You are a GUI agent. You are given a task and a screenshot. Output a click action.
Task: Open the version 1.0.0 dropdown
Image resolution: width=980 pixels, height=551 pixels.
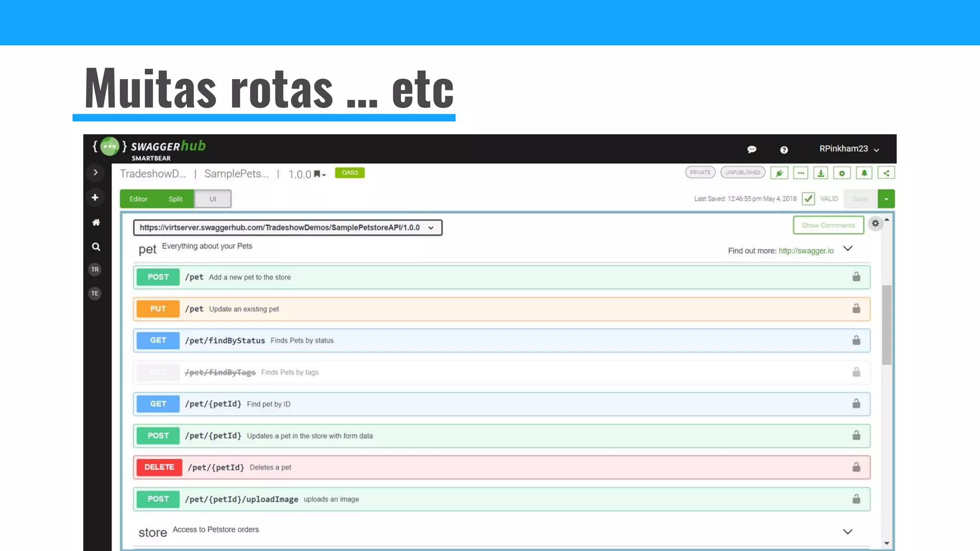[x=307, y=174]
